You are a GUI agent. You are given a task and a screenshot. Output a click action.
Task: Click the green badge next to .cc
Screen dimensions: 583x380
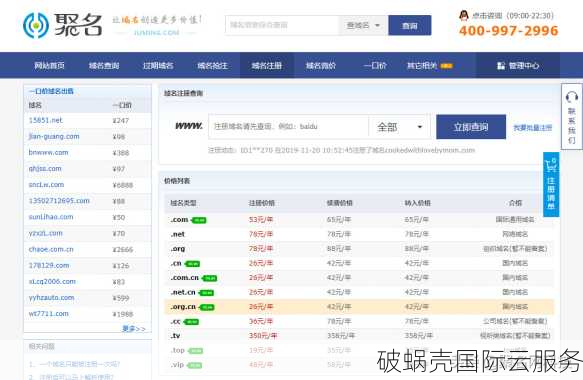[x=191, y=322]
